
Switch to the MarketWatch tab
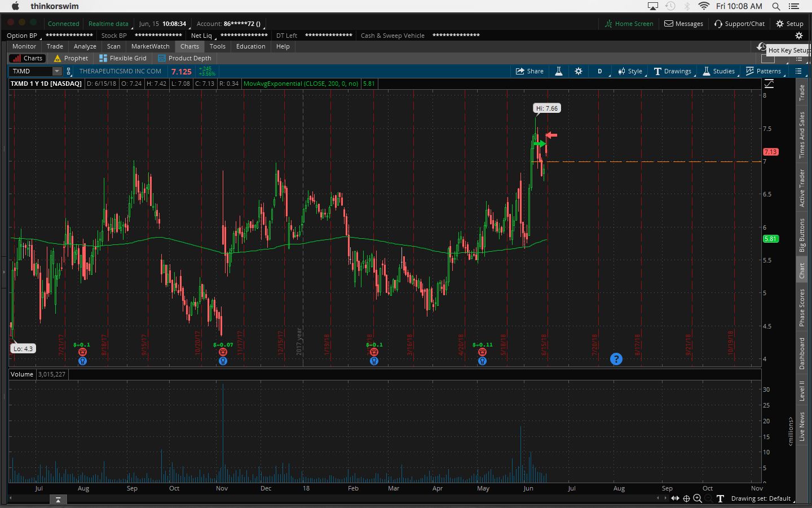pyautogui.click(x=150, y=46)
